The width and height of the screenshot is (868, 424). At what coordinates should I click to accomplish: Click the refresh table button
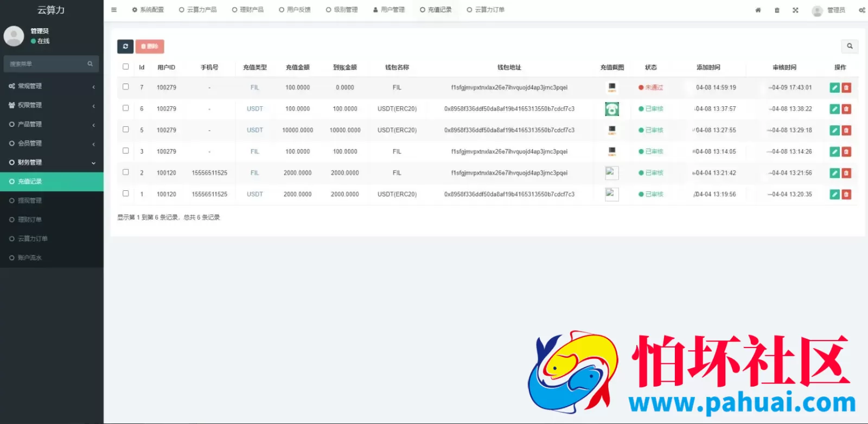(x=125, y=47)
